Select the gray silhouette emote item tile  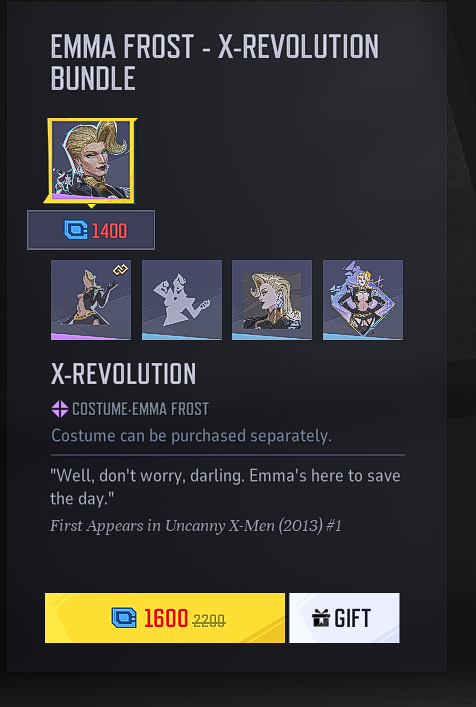pos(182,300)
